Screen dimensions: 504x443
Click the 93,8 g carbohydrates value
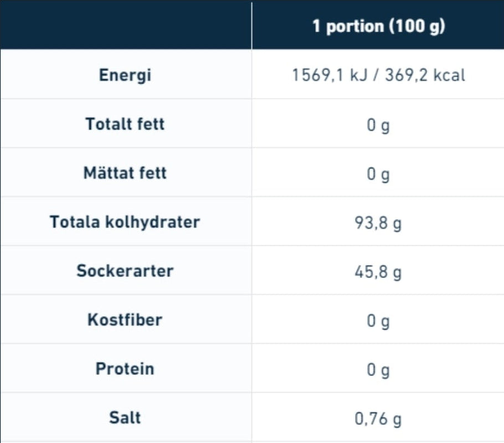[378, 223]
